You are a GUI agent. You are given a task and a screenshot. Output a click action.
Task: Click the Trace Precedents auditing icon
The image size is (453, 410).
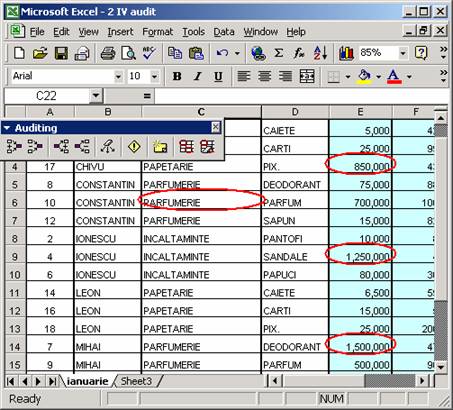14,146
